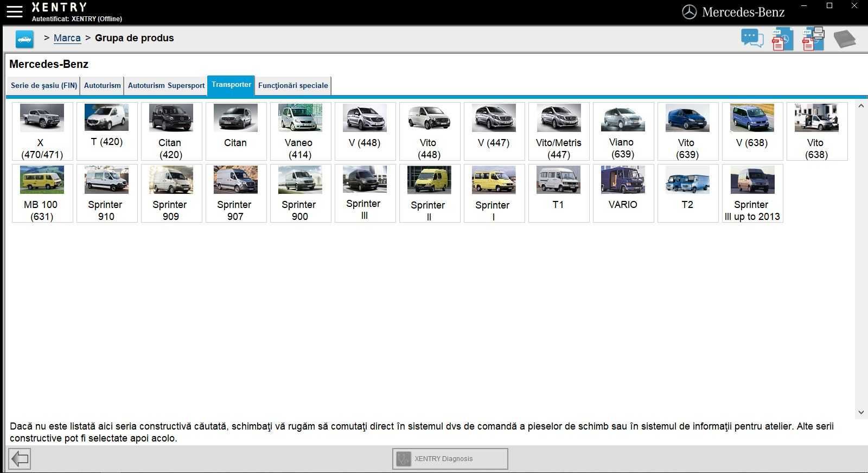Select the Citan model without number
The image size is (868, 473).
(x=236, y=131)
